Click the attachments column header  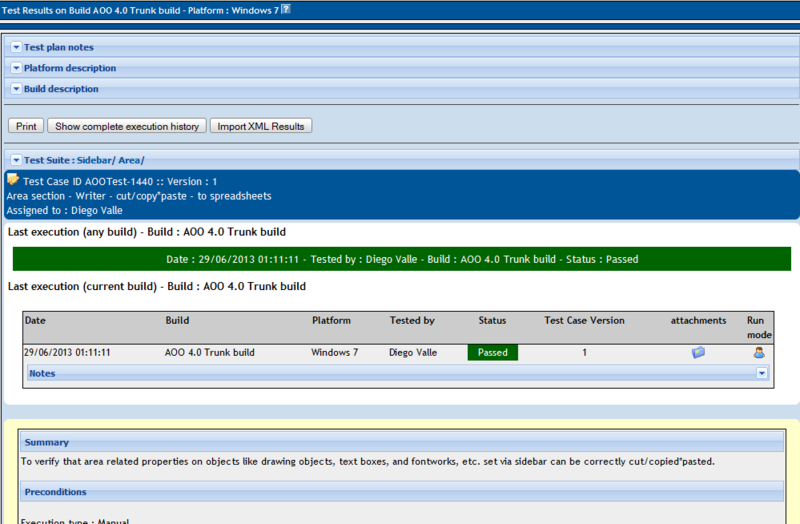click(x=698, y=320)
